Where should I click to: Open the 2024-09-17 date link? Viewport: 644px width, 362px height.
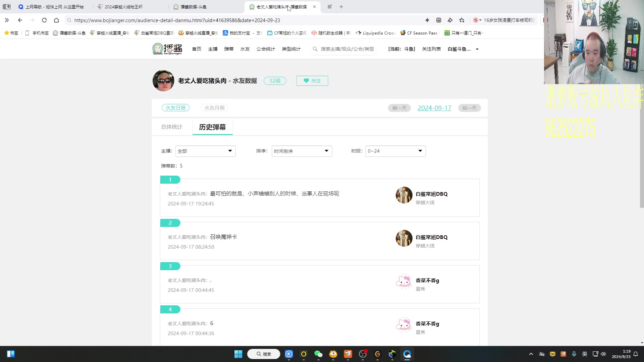tap(434, 108)
